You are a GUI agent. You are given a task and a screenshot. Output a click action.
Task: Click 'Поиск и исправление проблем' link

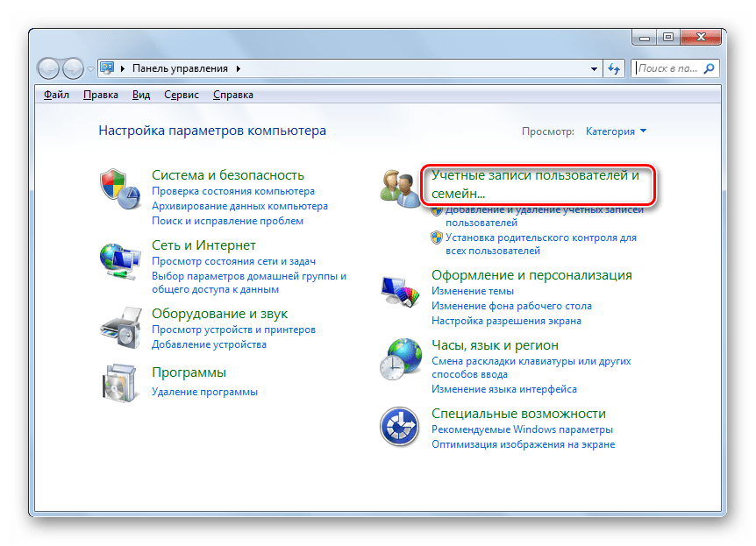tap(227, 221)
